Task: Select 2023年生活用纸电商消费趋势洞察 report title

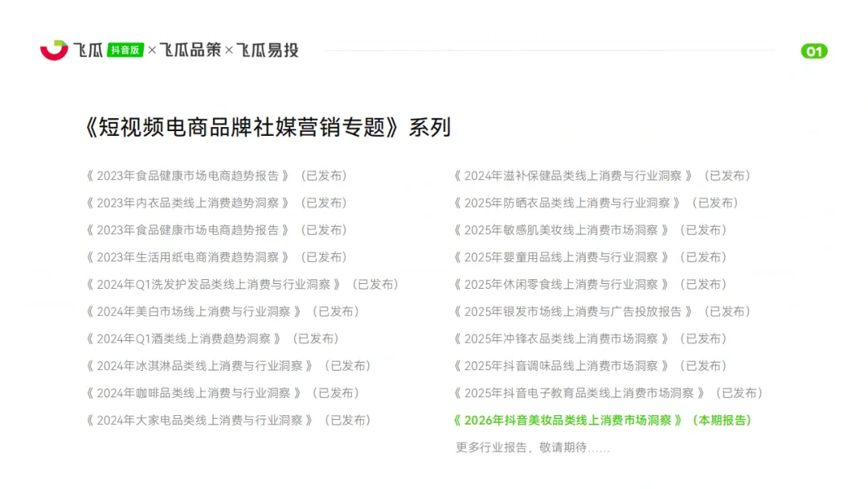Action: 187,257
